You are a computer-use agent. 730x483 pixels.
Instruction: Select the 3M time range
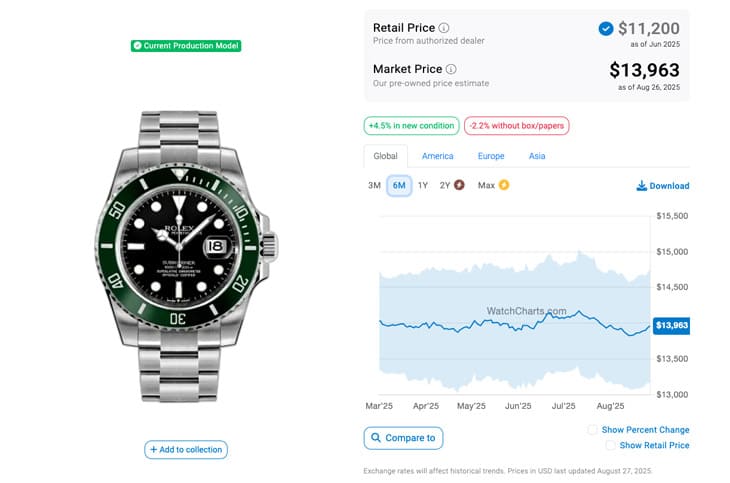pos(374,185)
